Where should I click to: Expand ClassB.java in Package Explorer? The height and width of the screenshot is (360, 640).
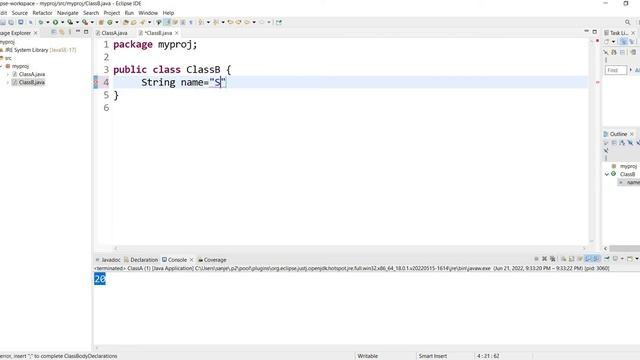tap(8, 82)
